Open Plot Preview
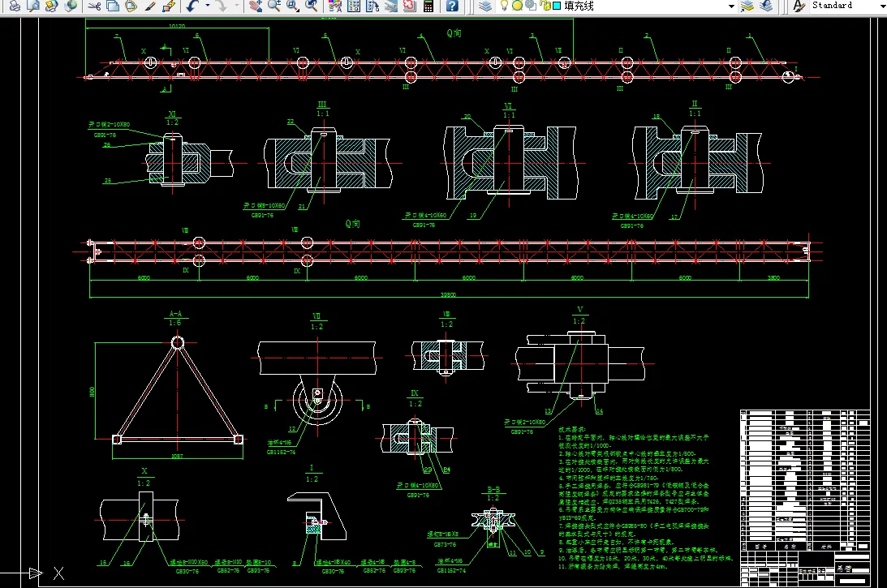 (33, 6)
